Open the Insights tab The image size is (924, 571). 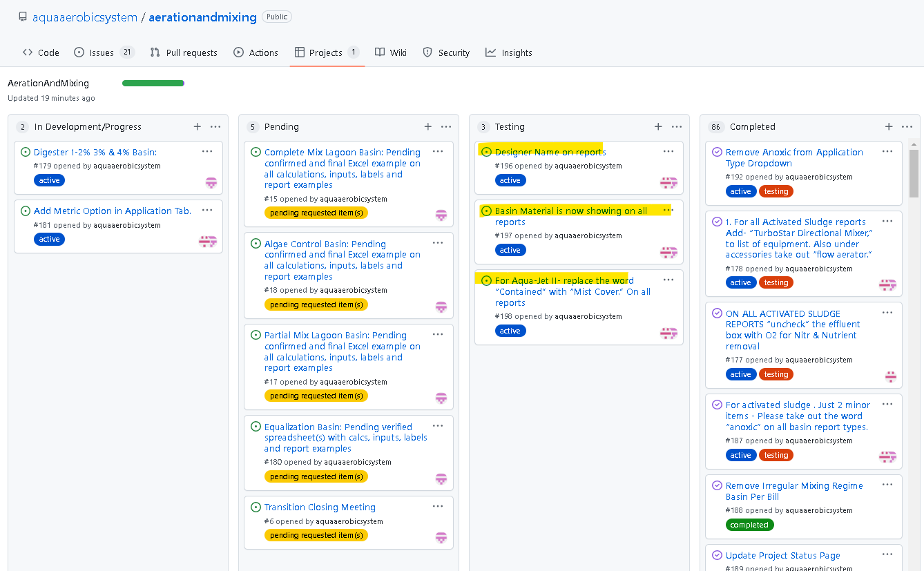coord(509,52)
